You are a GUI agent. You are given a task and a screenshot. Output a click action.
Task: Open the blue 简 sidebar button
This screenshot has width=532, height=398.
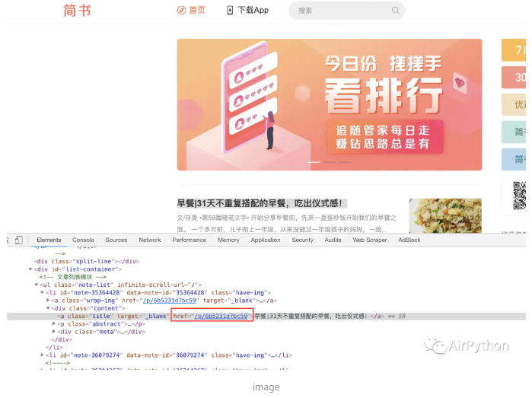(514, 159)
